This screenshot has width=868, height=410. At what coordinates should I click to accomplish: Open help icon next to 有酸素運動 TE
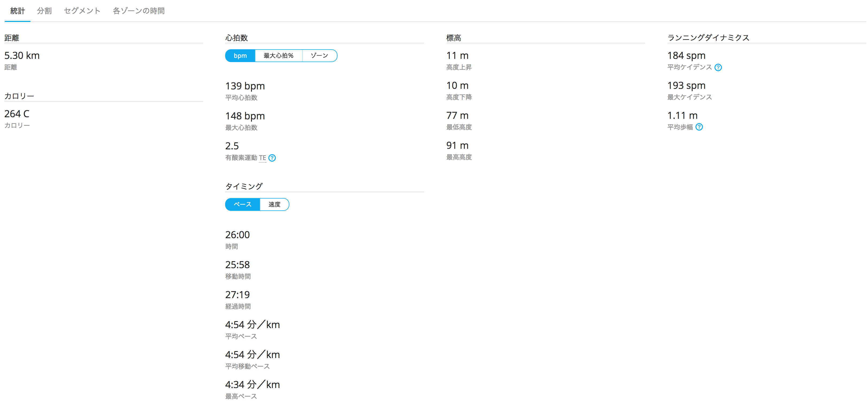[x=272, y=158]
